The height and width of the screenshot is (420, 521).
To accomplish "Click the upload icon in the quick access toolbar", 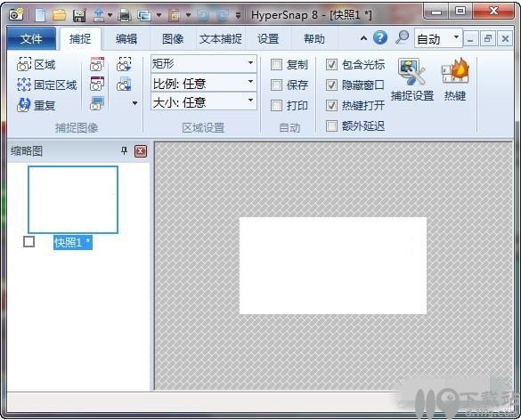I will 99,15.
